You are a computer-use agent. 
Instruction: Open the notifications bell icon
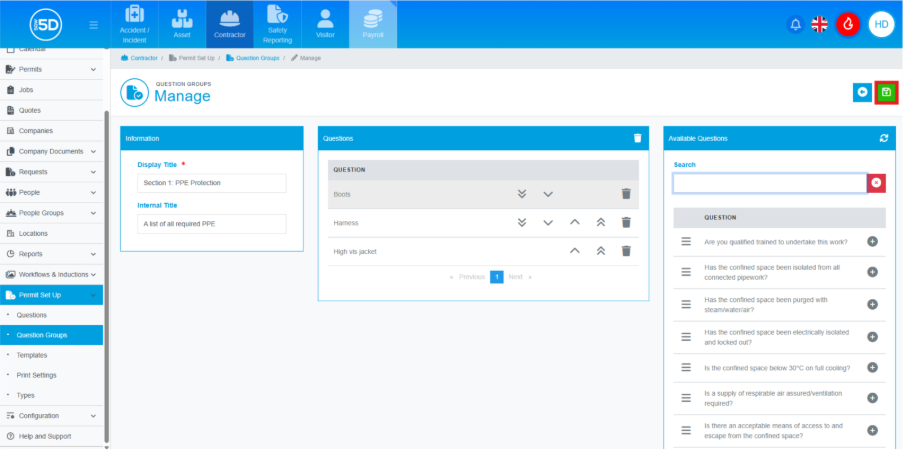(796, 24)
